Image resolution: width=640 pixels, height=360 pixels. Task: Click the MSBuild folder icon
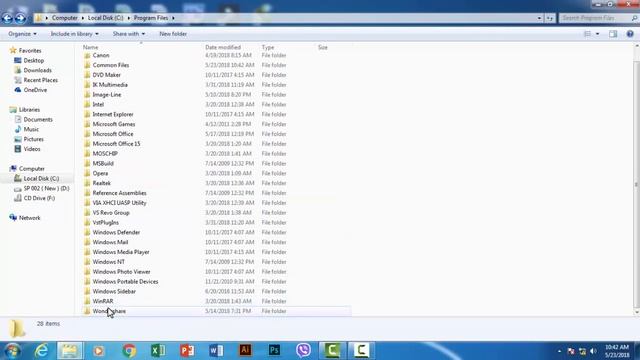[87, 163]
